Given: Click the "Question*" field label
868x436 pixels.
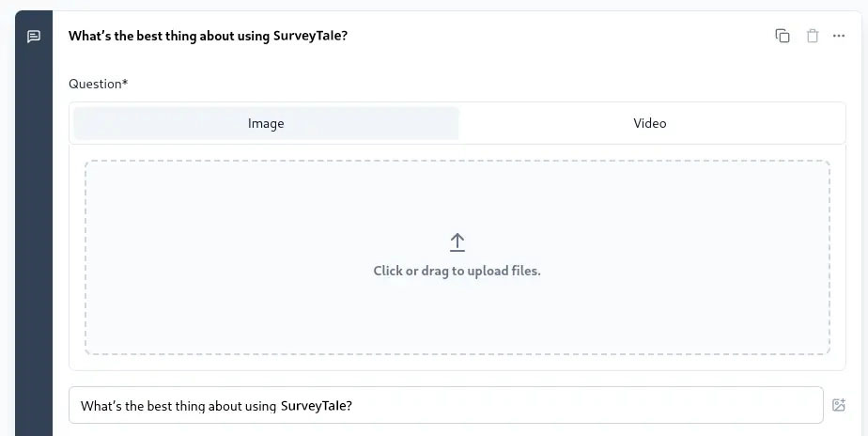Looking at the screenshot, I should coord(98,84).
